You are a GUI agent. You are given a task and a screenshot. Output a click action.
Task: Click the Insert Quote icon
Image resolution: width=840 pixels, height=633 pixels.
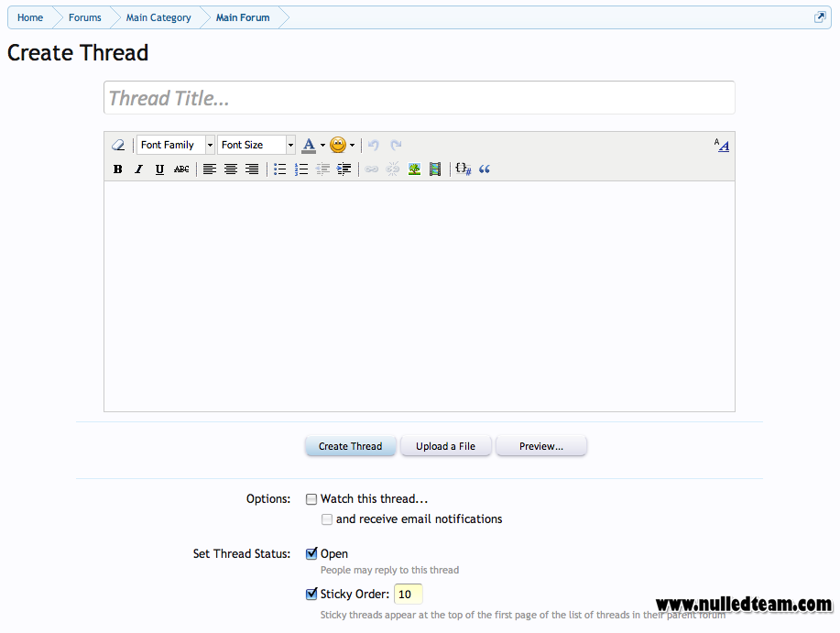tap(485, 169)
